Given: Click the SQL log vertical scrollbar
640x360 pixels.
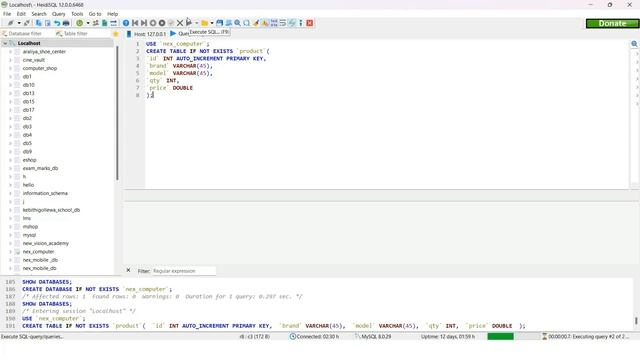Looking at the screenshot, I should tap(636, 321).
